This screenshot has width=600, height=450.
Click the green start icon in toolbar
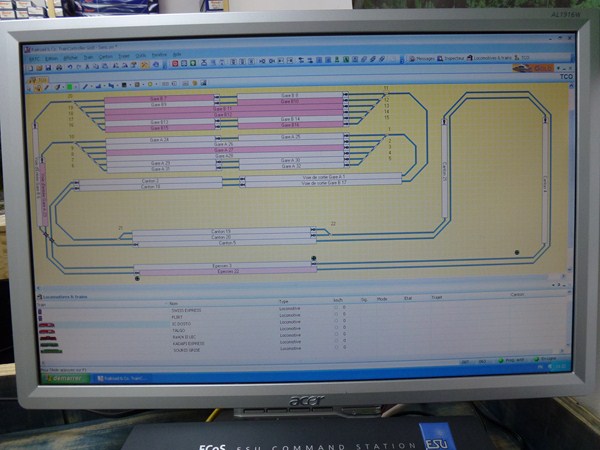tap(193, 63)
